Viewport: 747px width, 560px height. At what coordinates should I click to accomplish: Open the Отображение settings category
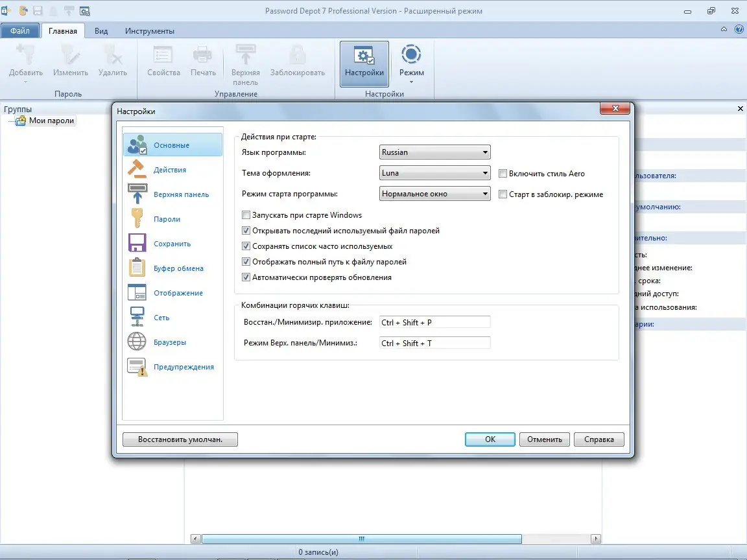pos(173,293)
